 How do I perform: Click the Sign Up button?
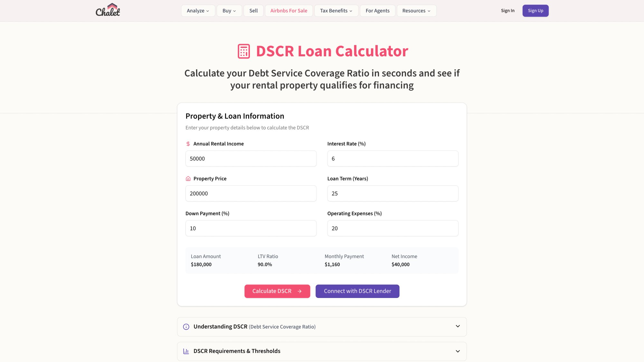click(535, 10)
